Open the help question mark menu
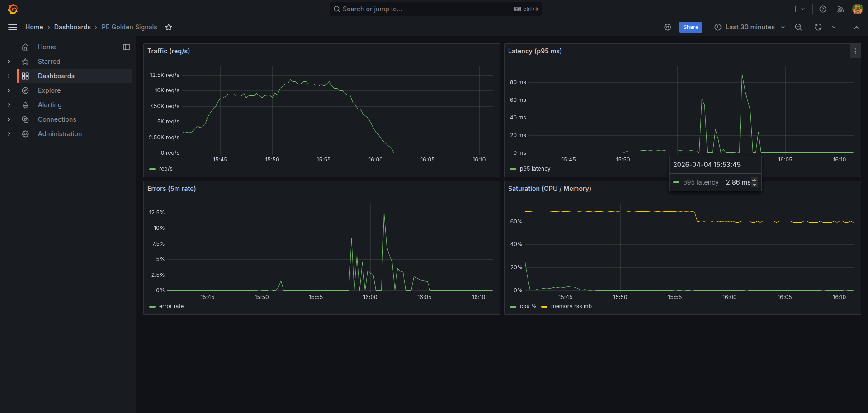This screenshot has width=868, height=413. [x=823, y=9]
